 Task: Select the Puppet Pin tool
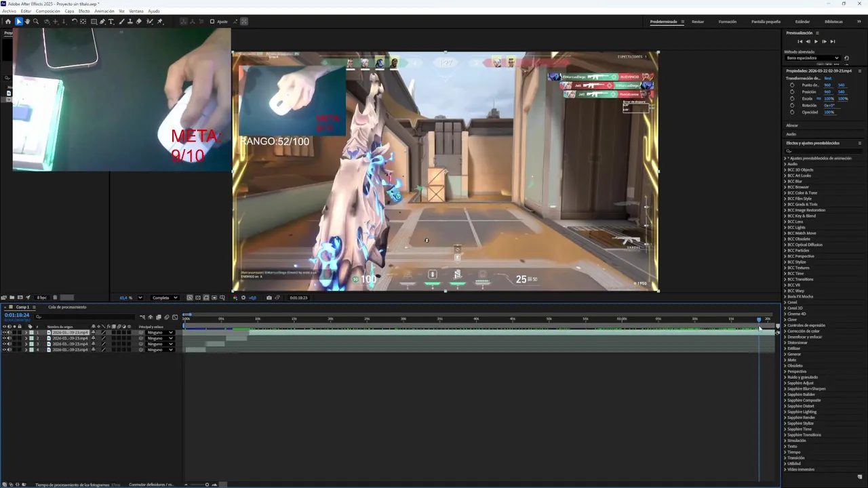coord(160,22)
